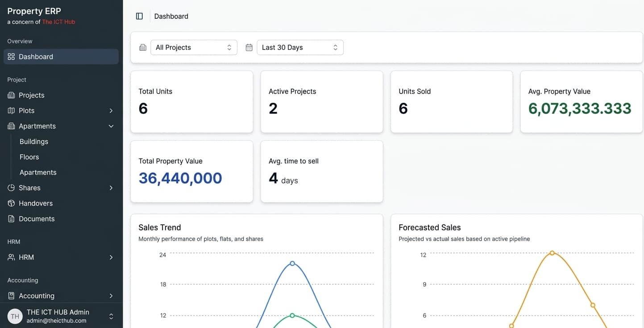Go to Dashboard in the sidebar
Viewport: 644px width, 328px height.
[x=61, y=57]
